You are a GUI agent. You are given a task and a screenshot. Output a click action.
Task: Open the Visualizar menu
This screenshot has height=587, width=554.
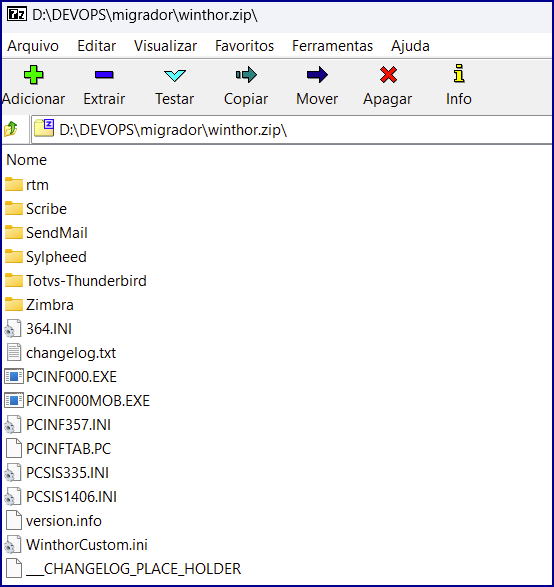point(165,46)
